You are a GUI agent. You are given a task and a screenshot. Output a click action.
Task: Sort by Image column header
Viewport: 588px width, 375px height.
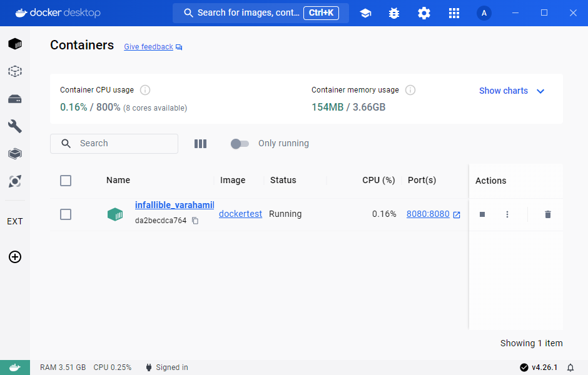pos(233,180)
